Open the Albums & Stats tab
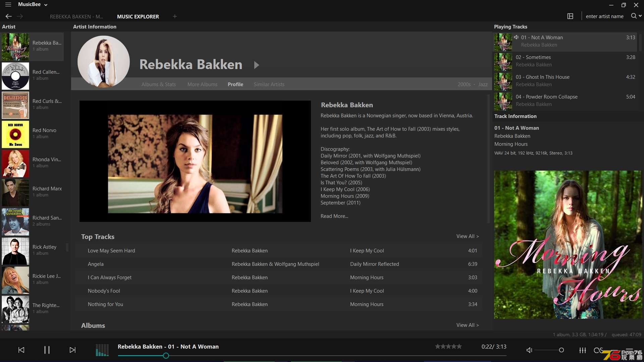The image size is (644, 362). tap(159, 84)
